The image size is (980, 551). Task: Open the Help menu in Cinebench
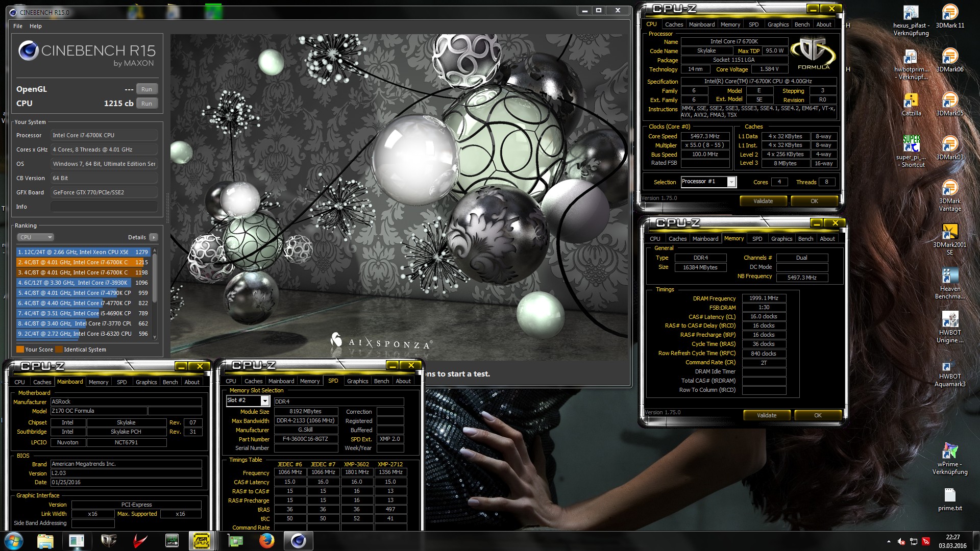point(35,26)
